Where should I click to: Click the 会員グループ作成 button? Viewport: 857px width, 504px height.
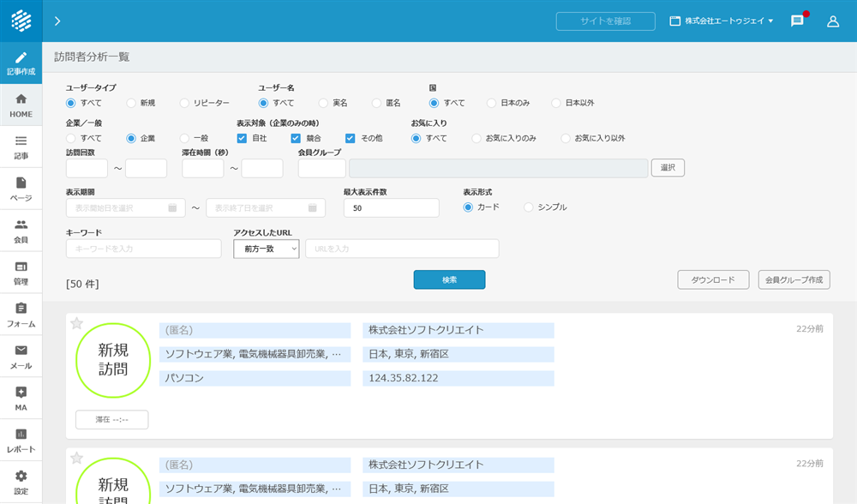pyautogui.click(x=794, y=280)
